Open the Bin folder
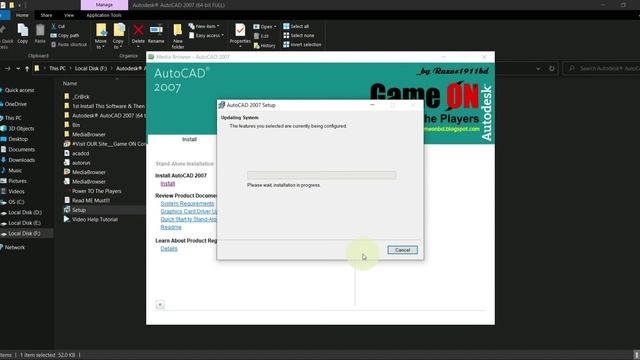 coord(76,125)
